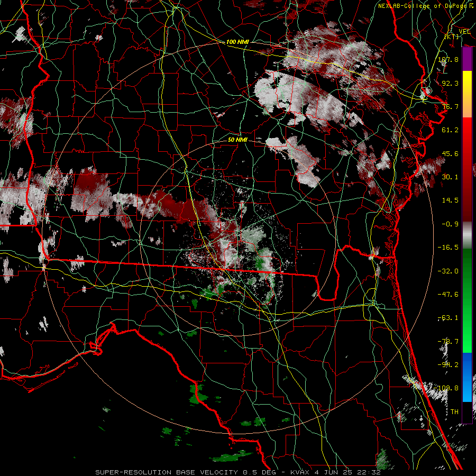Image resolution: width=476 pixels, height=476 pixels.
Task: Click the -109.8 value on velocity scale
Action: (446, 388)
